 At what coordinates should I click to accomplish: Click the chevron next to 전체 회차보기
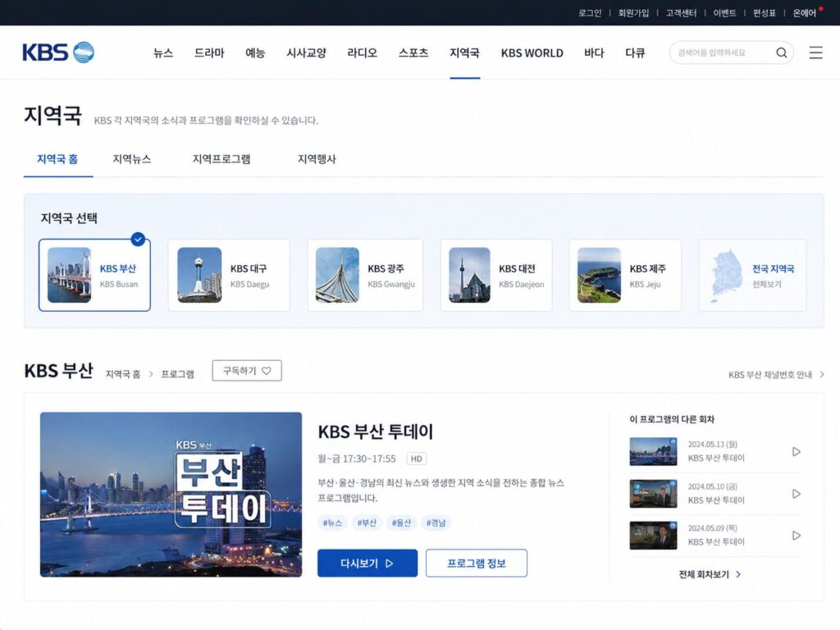coord(738,574)
